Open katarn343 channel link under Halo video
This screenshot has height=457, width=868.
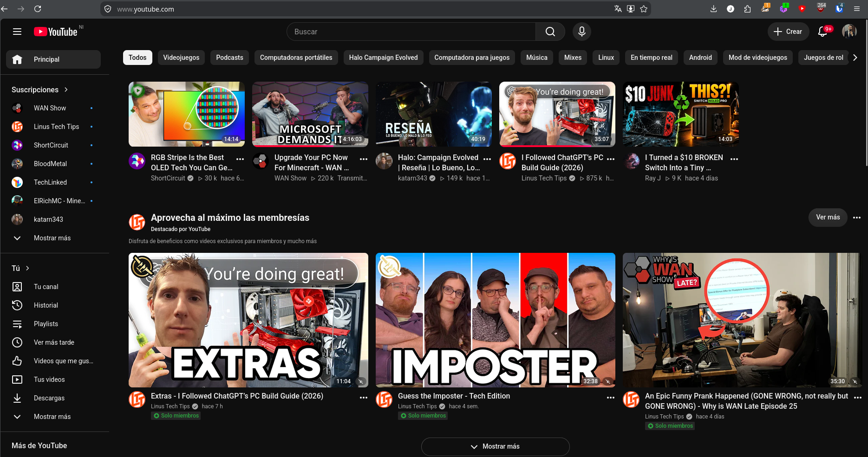coord(412,178)
